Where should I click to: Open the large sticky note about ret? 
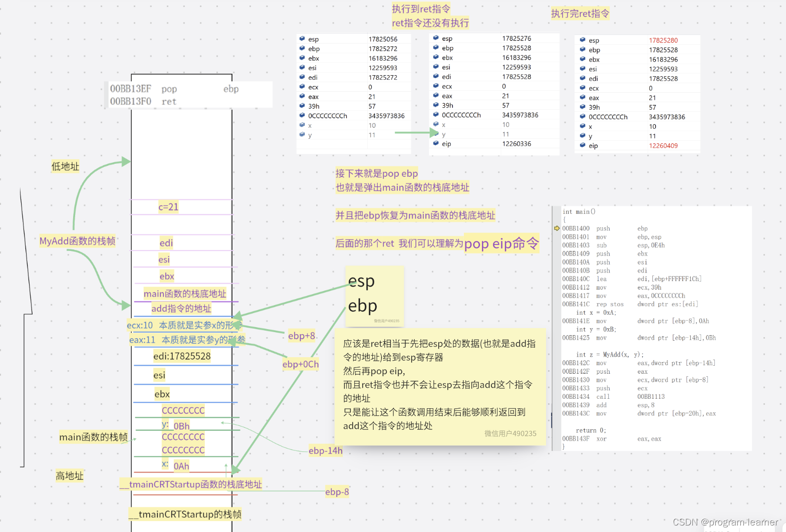coord(440,387)
